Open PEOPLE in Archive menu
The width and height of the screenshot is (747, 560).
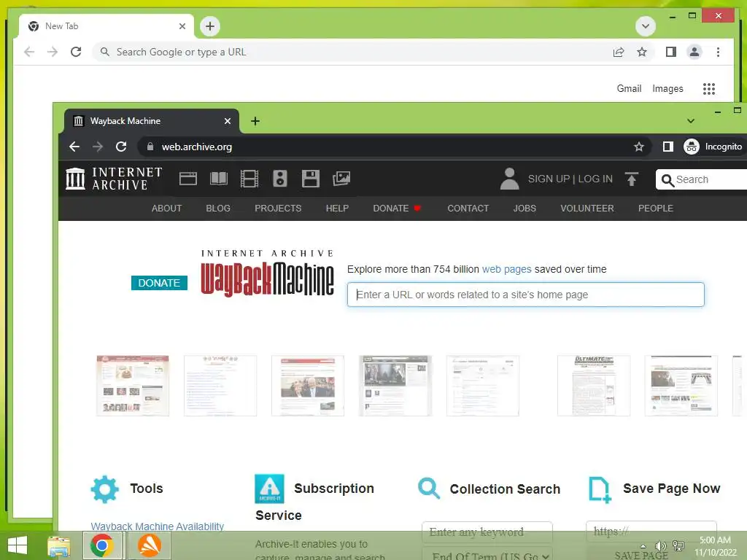coord(656,209)
